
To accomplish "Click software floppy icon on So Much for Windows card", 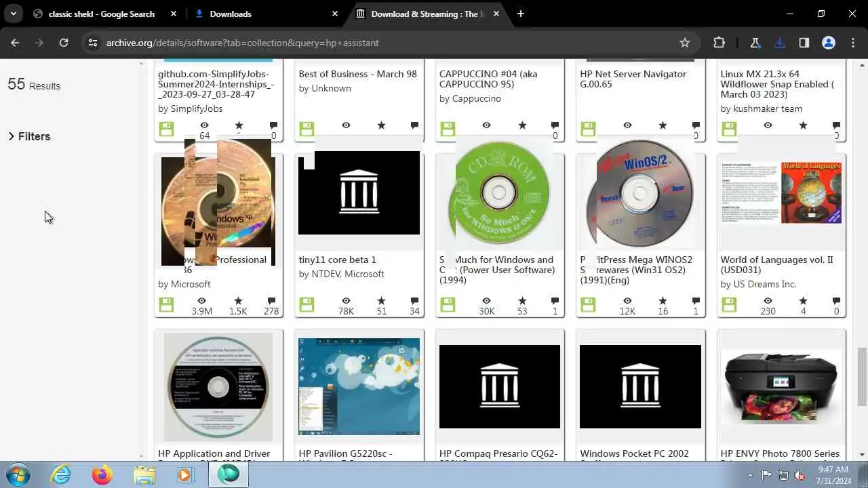I will pyautogui.click(x=448, y=305).
